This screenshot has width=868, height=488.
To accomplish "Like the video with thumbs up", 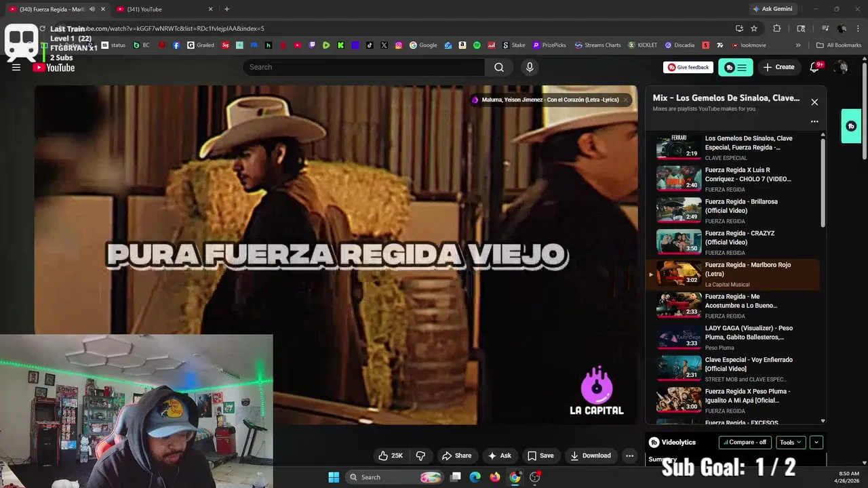I will coord(391,455).
